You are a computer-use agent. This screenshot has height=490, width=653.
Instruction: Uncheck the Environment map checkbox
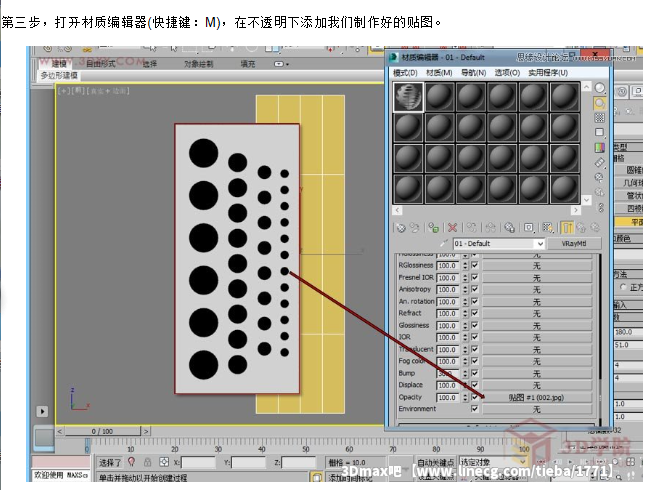(475, 409)
